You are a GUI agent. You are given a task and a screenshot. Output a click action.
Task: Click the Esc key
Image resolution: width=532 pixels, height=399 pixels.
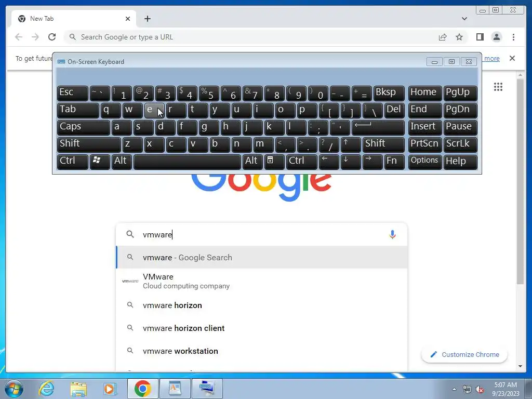coord(73,94)
